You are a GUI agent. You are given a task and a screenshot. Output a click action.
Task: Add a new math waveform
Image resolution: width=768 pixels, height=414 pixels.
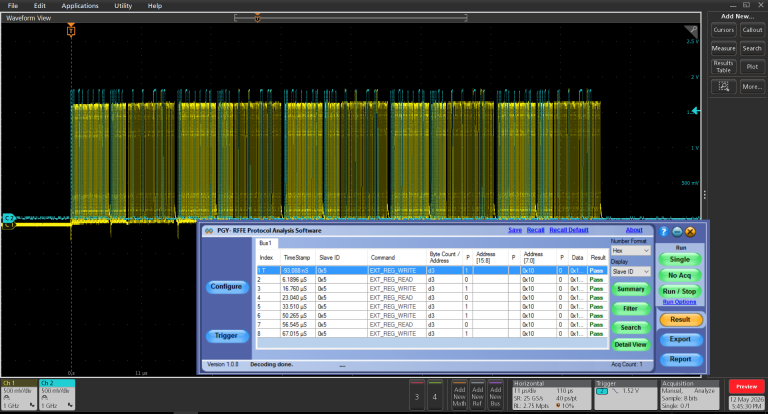[x=459, y=395]
